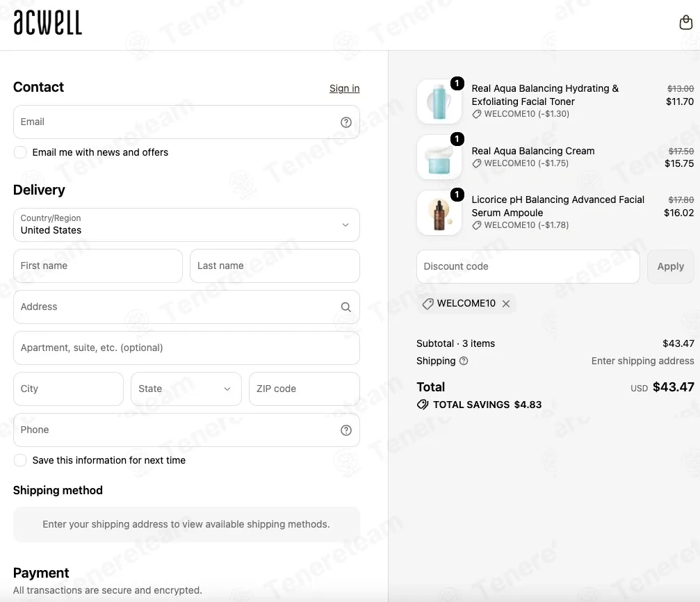Focus the Discount code input field
The height and width of the screenshot is (602, 700).
[528, 267]
